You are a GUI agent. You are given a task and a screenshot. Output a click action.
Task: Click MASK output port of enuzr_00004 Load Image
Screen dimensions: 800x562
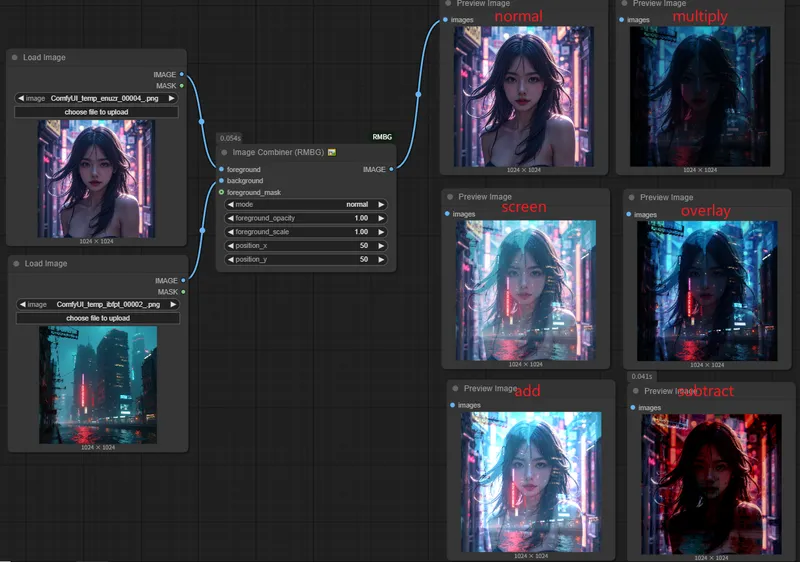(x=181, y=86)
